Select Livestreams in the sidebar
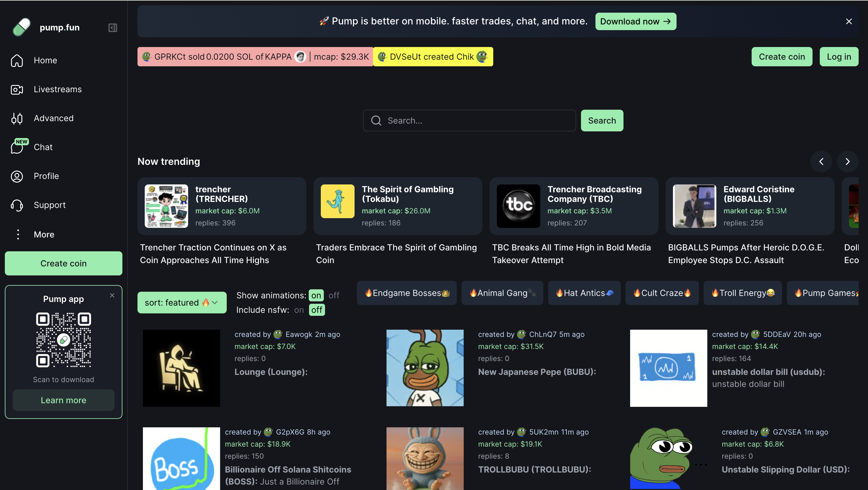 [58, 89]
